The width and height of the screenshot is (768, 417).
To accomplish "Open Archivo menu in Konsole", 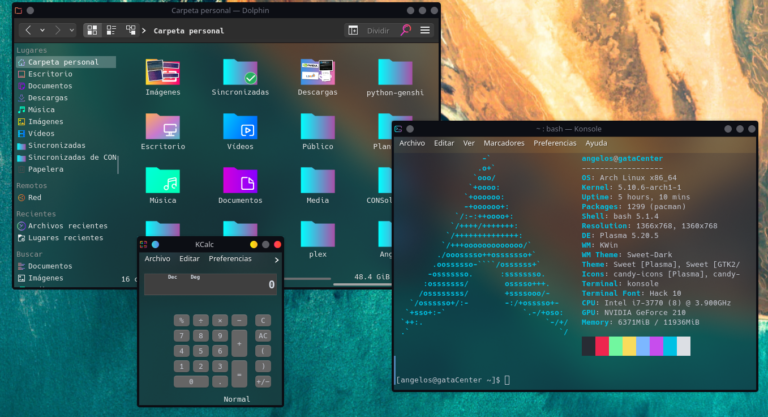I will click(x=412, y=143).
